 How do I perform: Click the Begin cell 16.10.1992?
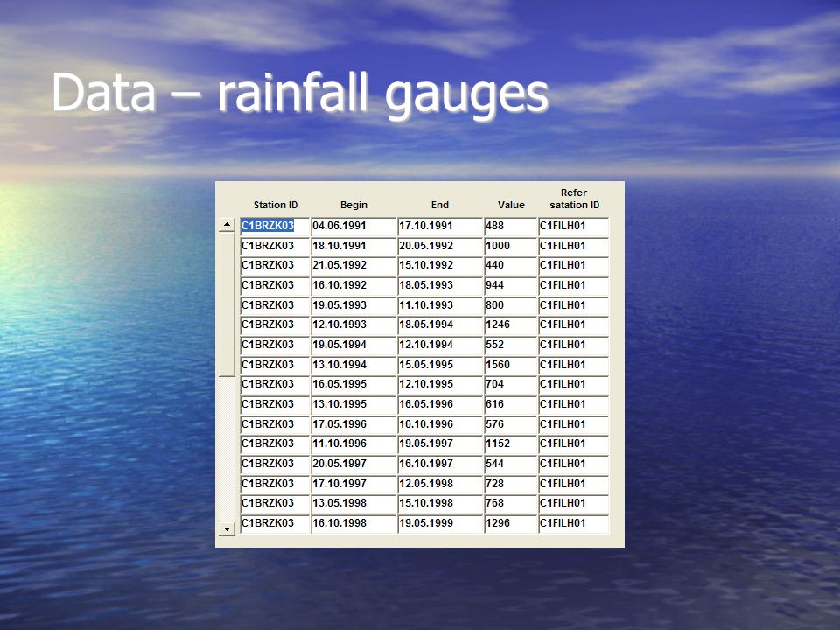353,285
